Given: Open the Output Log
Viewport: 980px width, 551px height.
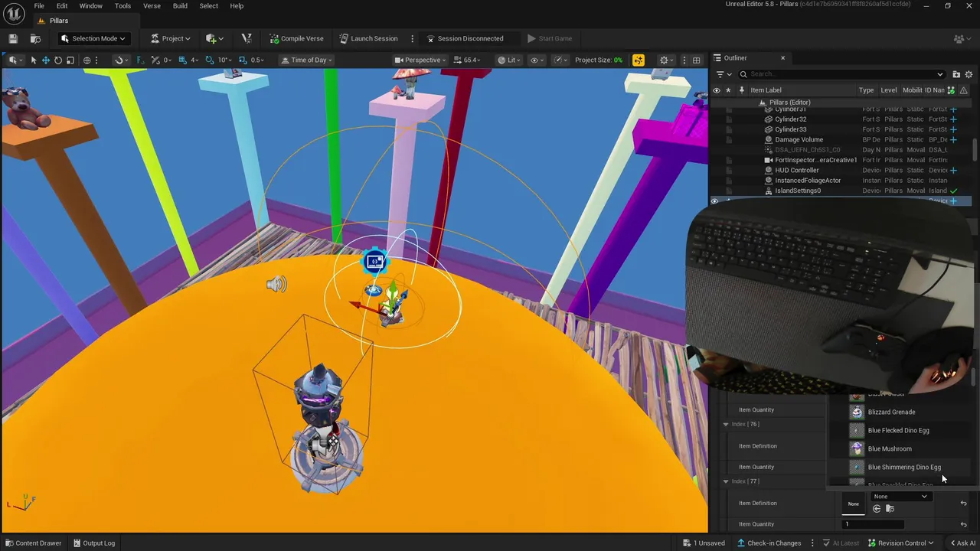Looking at the screenshot, I should click(93, 543).
